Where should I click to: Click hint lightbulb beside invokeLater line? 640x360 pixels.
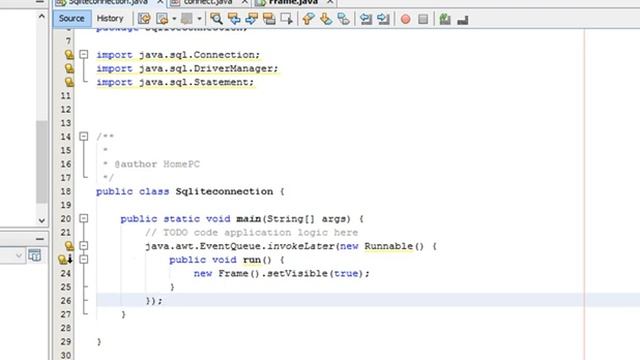[69, 246]
